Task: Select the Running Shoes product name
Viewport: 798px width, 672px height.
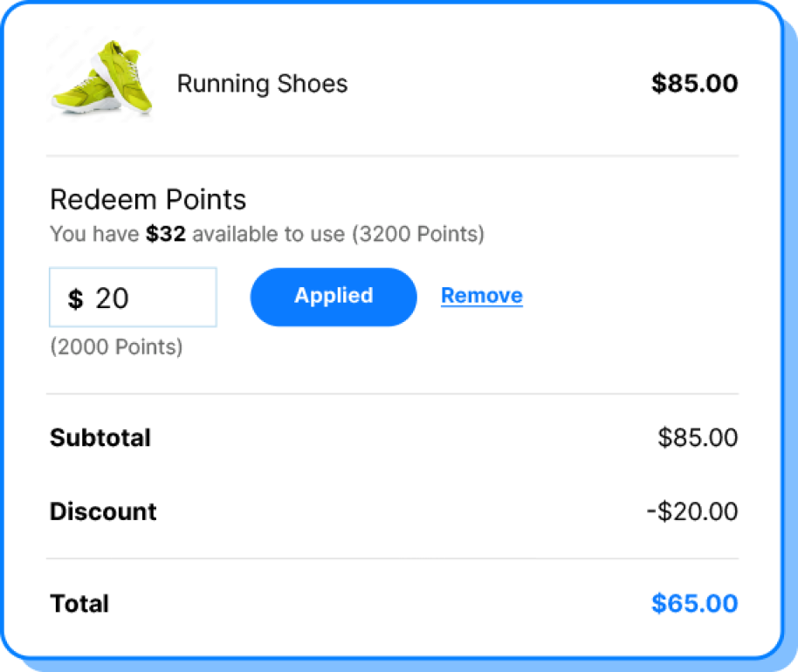Action: (262, 84)
